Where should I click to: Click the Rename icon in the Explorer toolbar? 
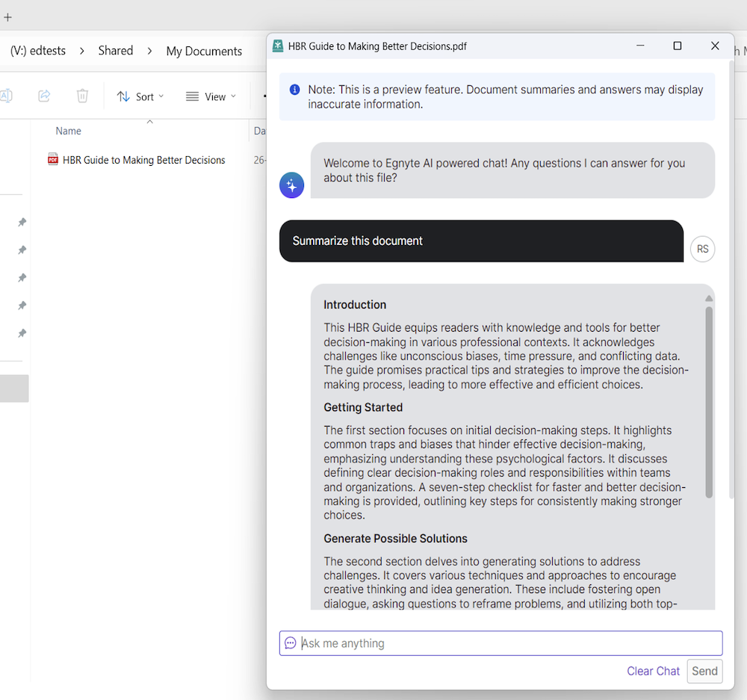point(6,96)
